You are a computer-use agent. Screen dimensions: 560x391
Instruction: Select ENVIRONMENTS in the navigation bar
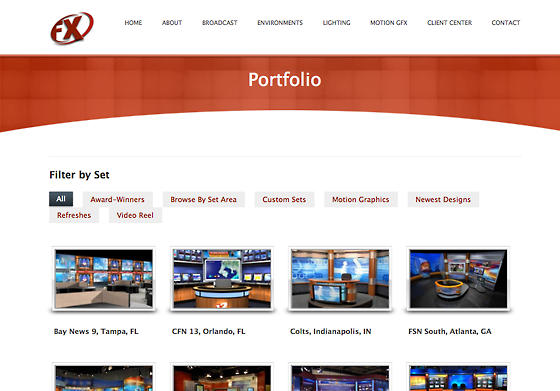(x=280, y=23)
